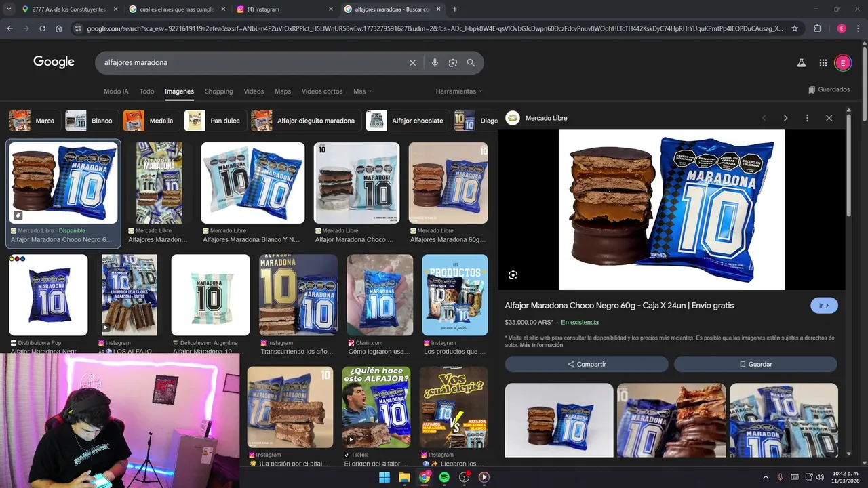This screenshot has height=488, width=868.
Task: Open Guardados saved items link
Action: pyautogui.click(x=829, y=89)
